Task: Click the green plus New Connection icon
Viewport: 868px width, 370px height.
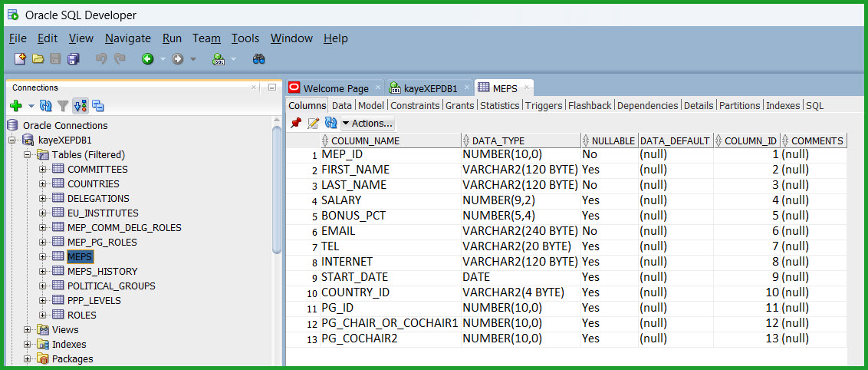Action: 16,106
